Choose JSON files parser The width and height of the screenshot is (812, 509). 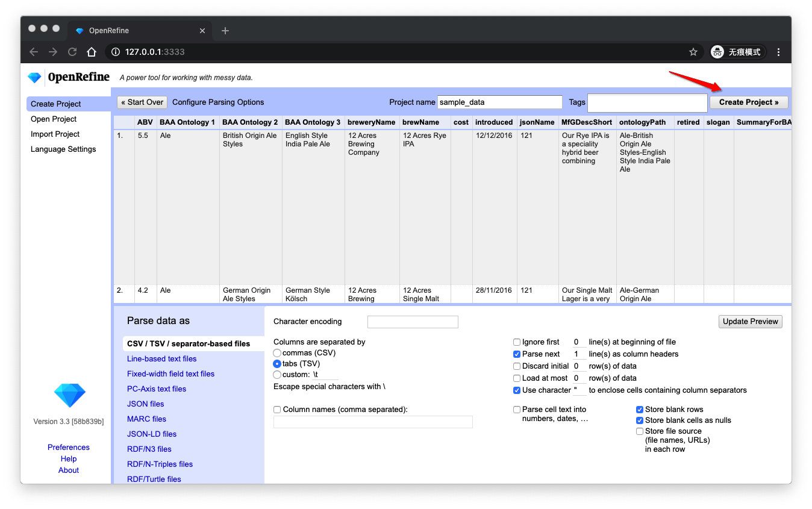(146, 404)
